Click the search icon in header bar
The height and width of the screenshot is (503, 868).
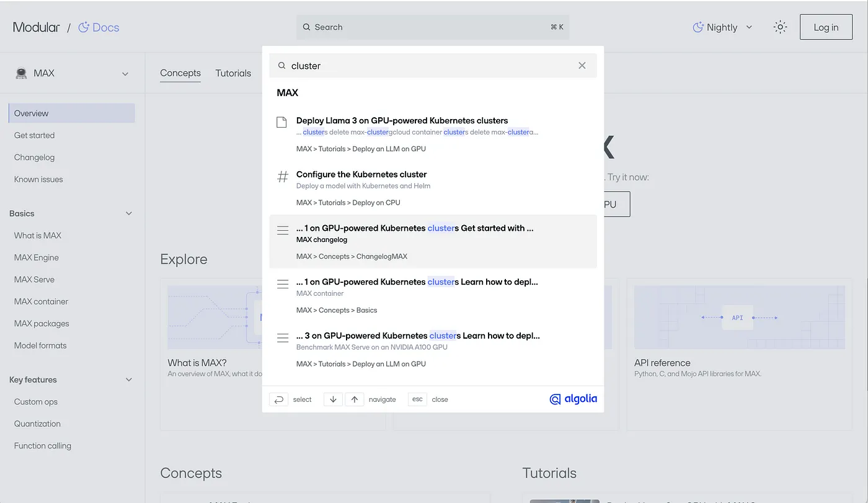click(x=306, y=27)
